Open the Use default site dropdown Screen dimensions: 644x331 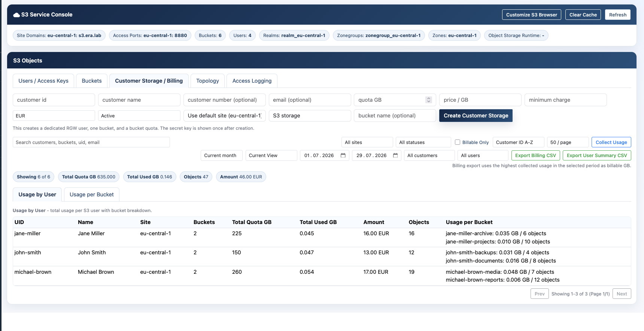225,116
